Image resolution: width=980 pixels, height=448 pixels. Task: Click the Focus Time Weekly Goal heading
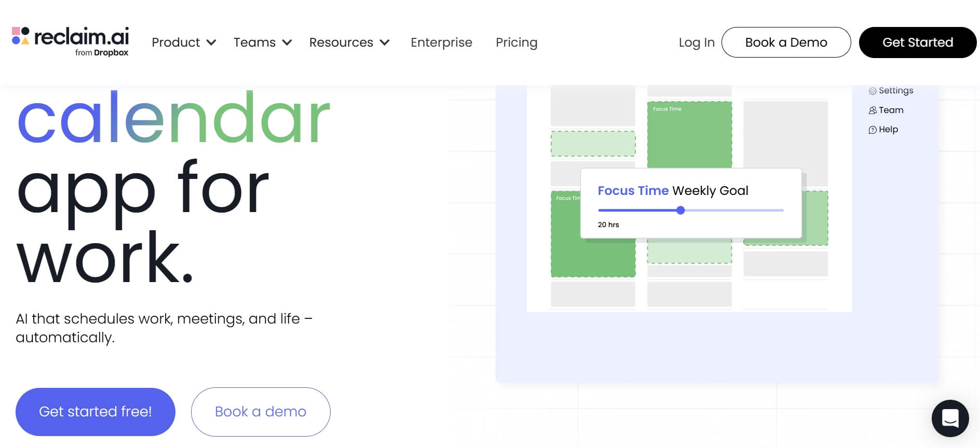point(673,191)
